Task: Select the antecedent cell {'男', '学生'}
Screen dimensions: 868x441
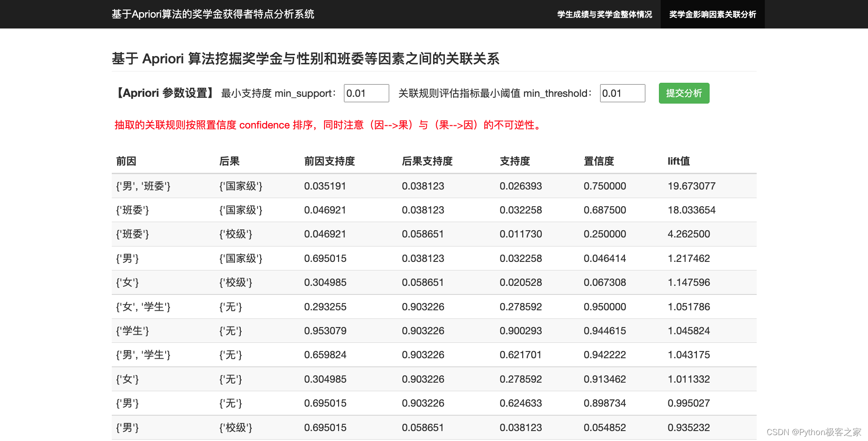Action: 143,355
